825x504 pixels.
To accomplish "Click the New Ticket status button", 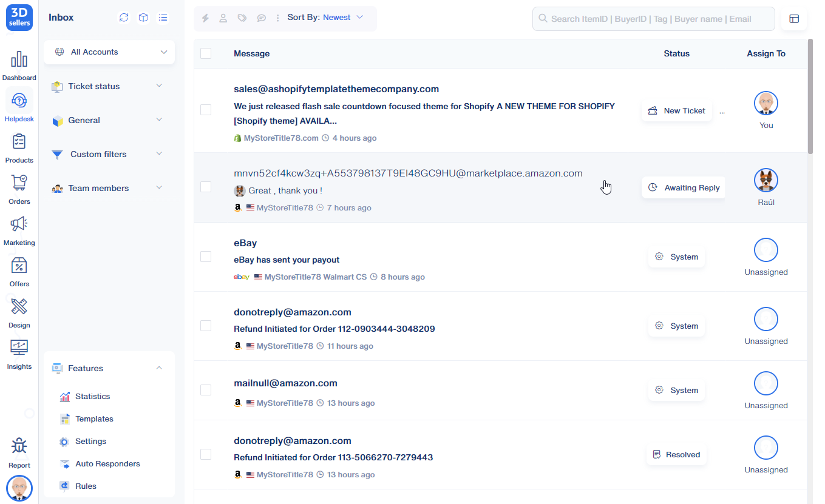I will (x=677, y=111).
